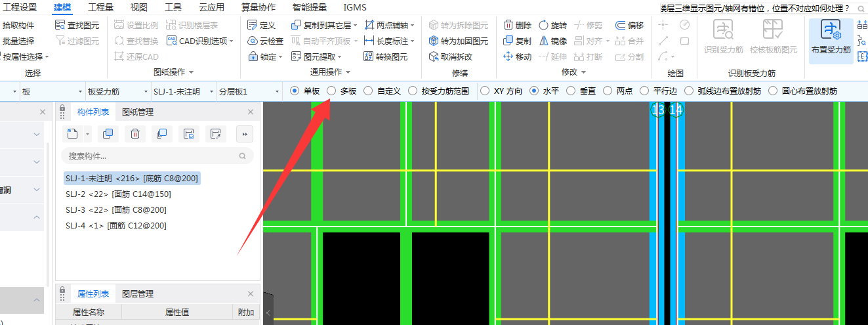Click 查找图元 (find element) tool
The width and height of the screenshot is (868, 325).
tap(77, 25)
